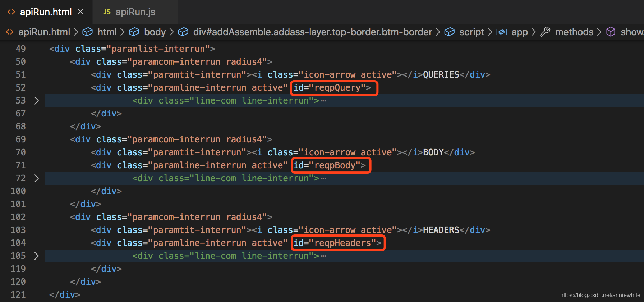Click line number 49 in gutter
Viewport: 644px width, 302px height.
(20, 49)
